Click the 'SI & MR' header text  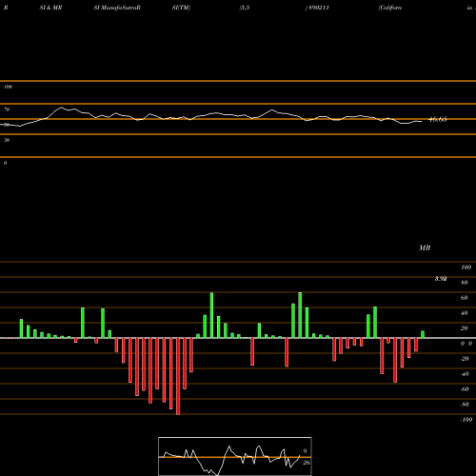[x=50, y=8]
